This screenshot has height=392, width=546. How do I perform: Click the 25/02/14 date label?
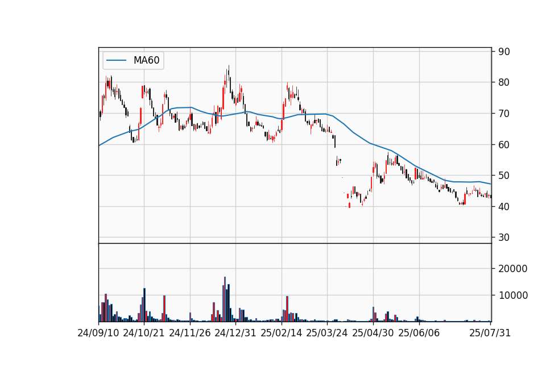pos(282,333)
